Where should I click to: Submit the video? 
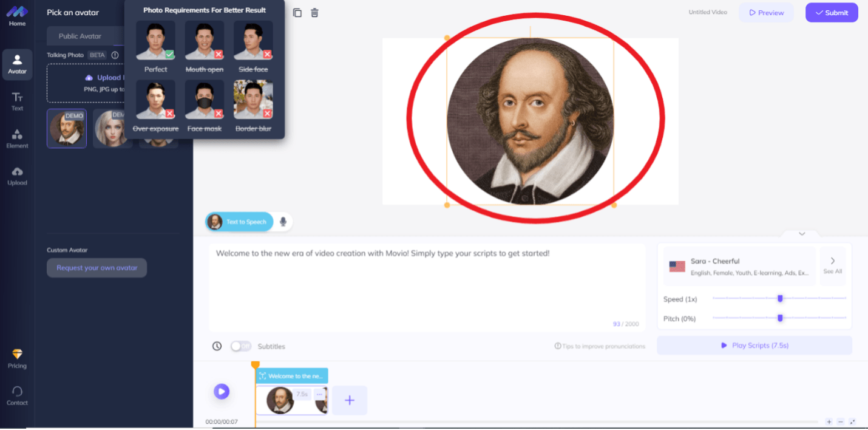(832, 13)
